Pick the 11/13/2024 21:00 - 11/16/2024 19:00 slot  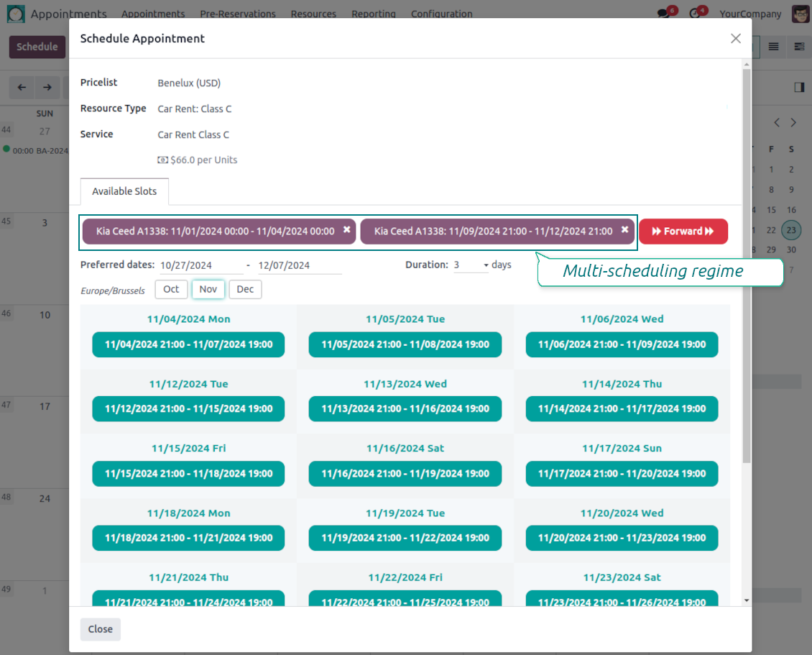(405, 408)
